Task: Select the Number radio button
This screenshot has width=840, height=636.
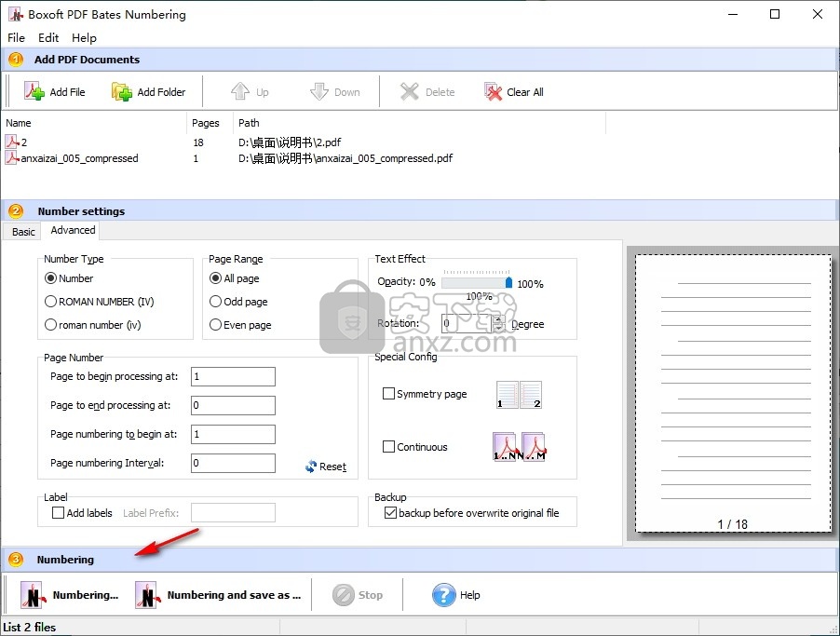Action: coord(50,278)
